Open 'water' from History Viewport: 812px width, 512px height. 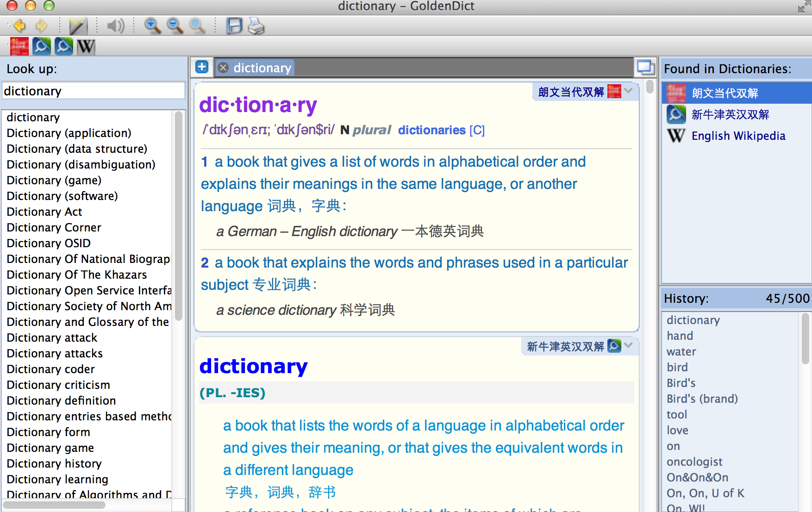pyautogui.click(x=681, y=352)
